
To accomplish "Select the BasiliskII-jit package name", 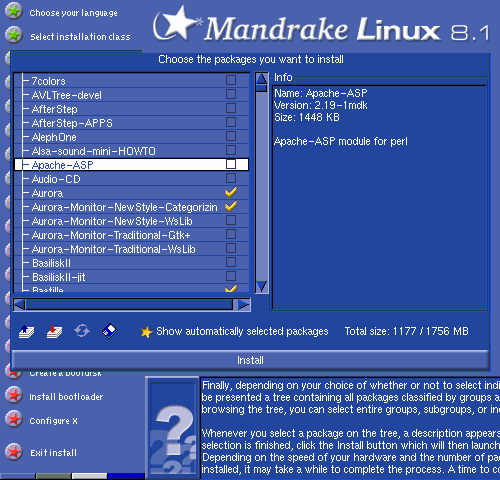I will [59, 277].
